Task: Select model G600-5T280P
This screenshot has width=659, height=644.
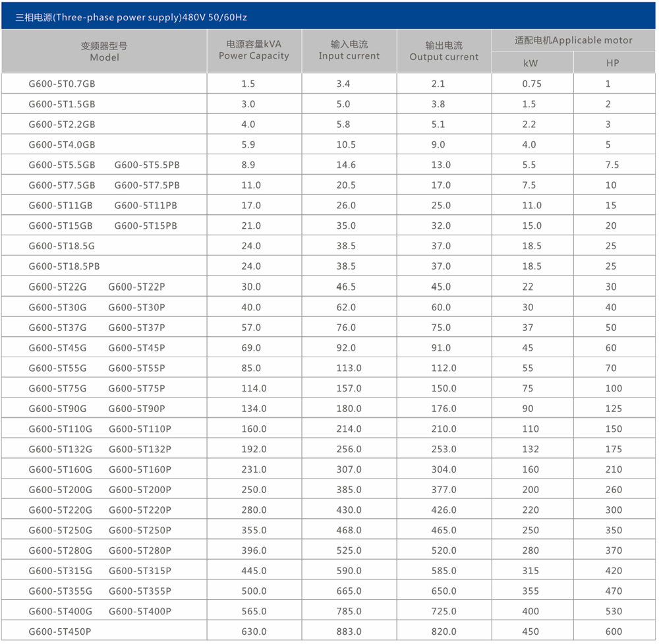Action: 140,550
